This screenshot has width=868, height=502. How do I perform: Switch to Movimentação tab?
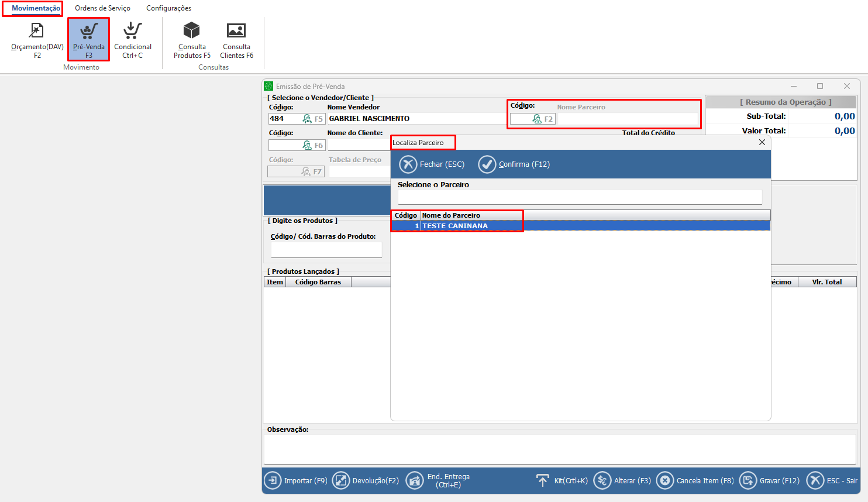coord(36,8)
